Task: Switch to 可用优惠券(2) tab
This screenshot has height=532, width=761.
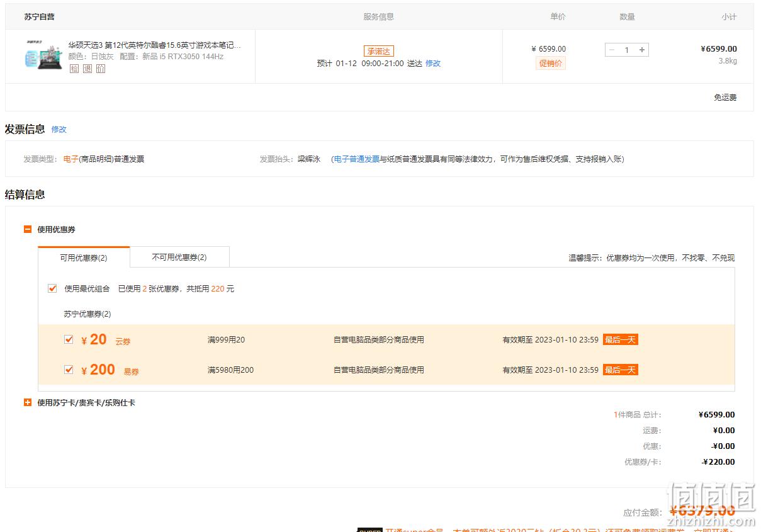Action: click(x=84, y=258)
